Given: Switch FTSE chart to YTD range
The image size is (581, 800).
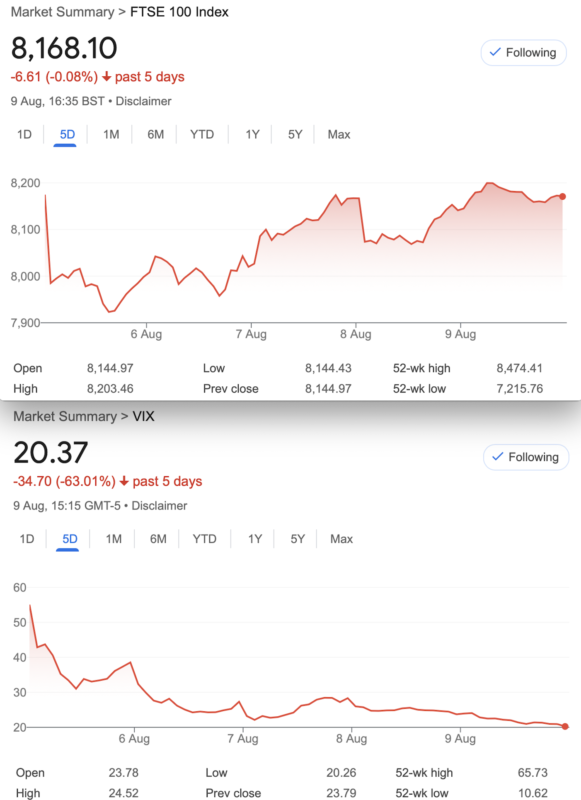Looking at the screenshot, I should point(202,135).
